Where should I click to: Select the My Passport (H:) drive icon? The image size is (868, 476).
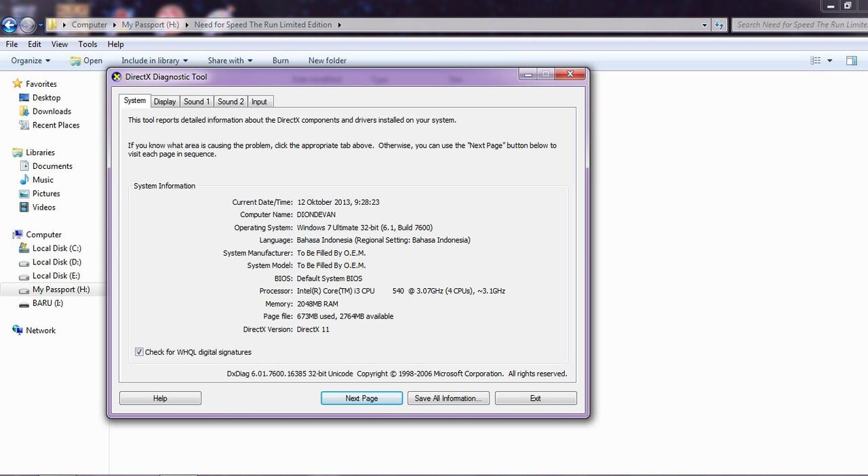[x=24, y=290]
